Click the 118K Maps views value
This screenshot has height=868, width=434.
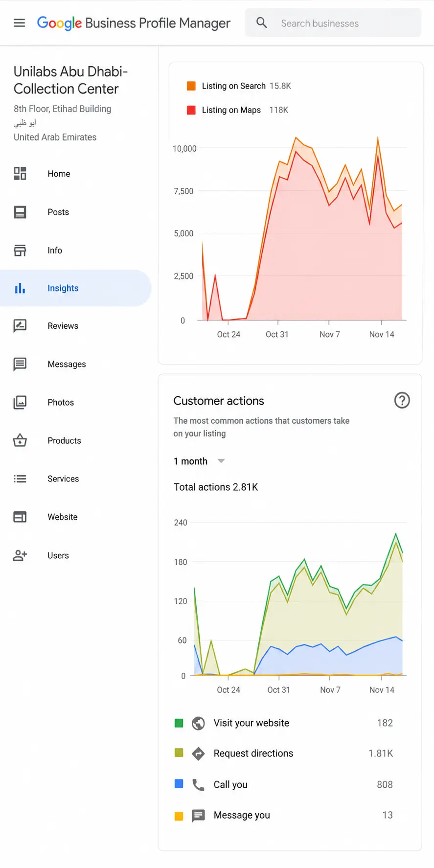click(278, 110)
